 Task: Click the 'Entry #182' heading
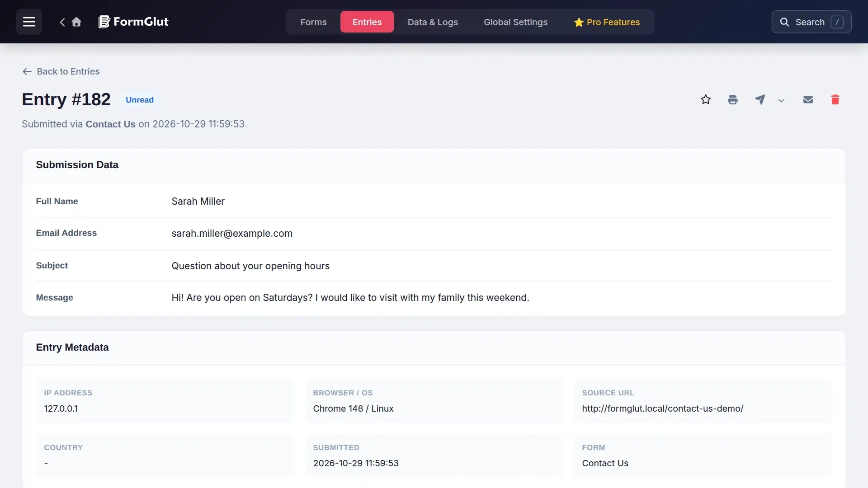click(66, 99)
